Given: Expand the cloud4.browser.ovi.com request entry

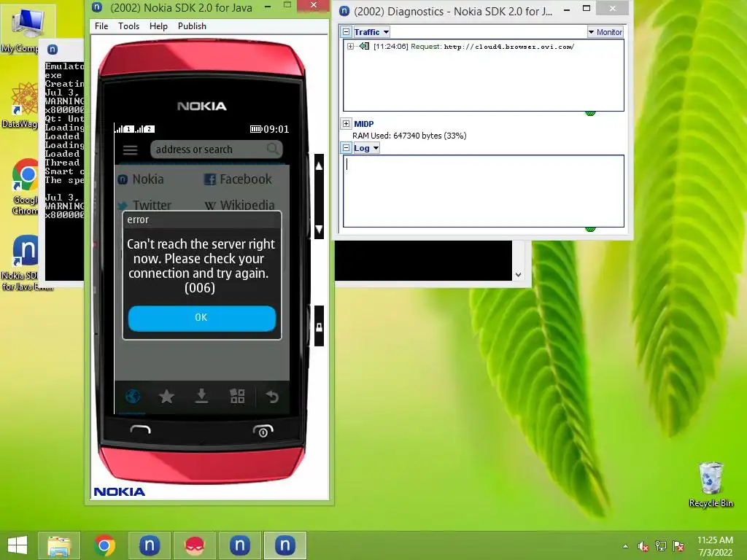Looking at the screenshot, I should [x=350, y=46].
